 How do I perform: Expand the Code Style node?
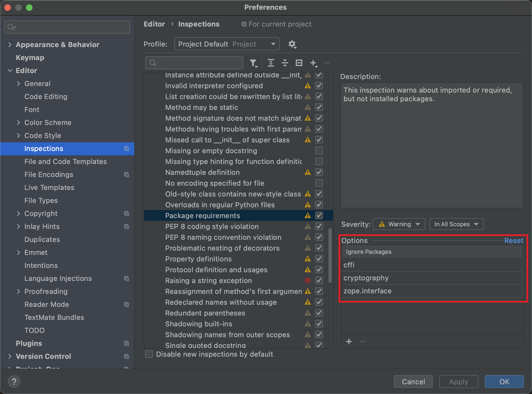click(x=18, y=136)
